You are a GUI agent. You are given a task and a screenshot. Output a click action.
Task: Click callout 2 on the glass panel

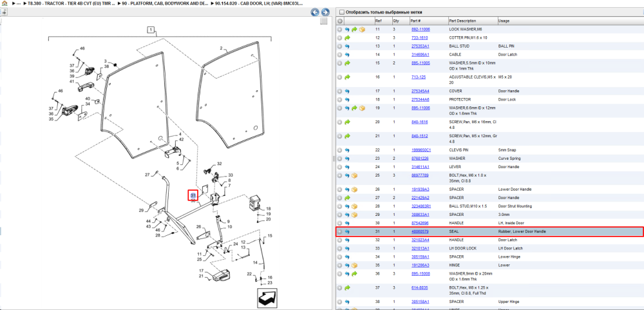click(221, 48)
